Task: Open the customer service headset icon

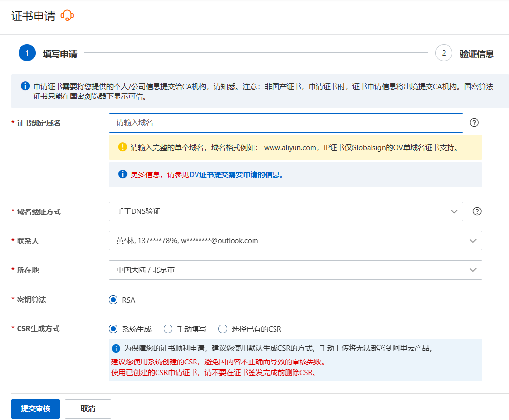Action: (67, 15)
